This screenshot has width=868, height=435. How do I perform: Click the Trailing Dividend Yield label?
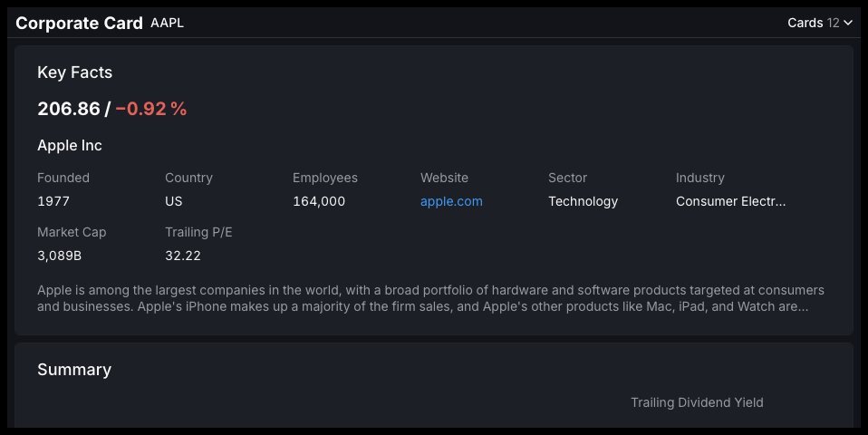coord(697,402)
